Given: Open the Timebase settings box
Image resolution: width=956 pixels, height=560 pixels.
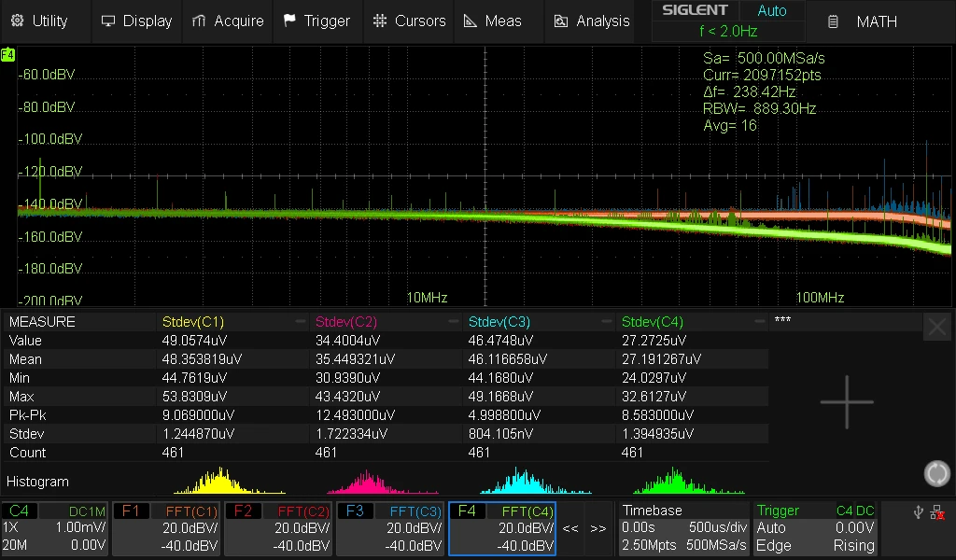Looking at the screenshot, I should tap(683, 528).
